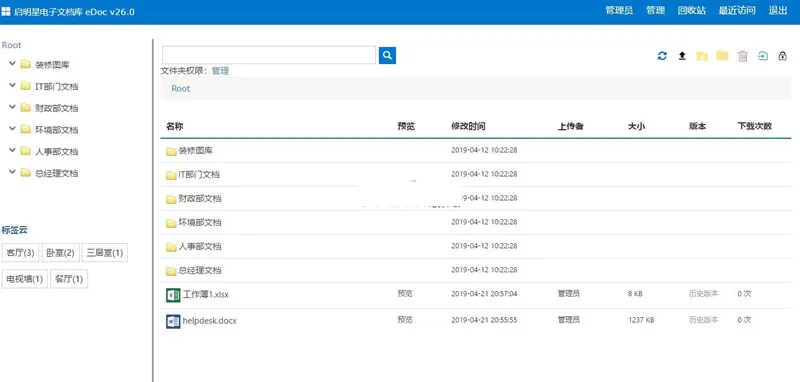This screenshot has width=800, height=382.
Task: Click the eDoc logo grid icon
Action: [x=6, y=12]
